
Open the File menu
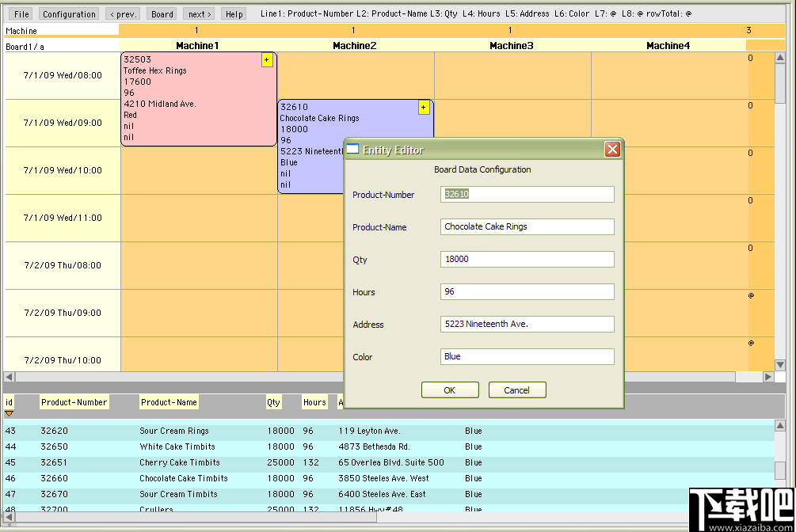point(21,13)
